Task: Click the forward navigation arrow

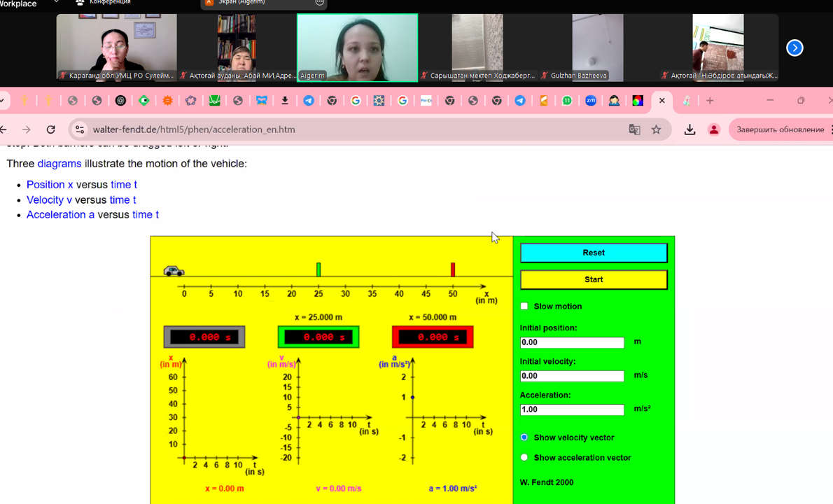Action: [27, 129]
